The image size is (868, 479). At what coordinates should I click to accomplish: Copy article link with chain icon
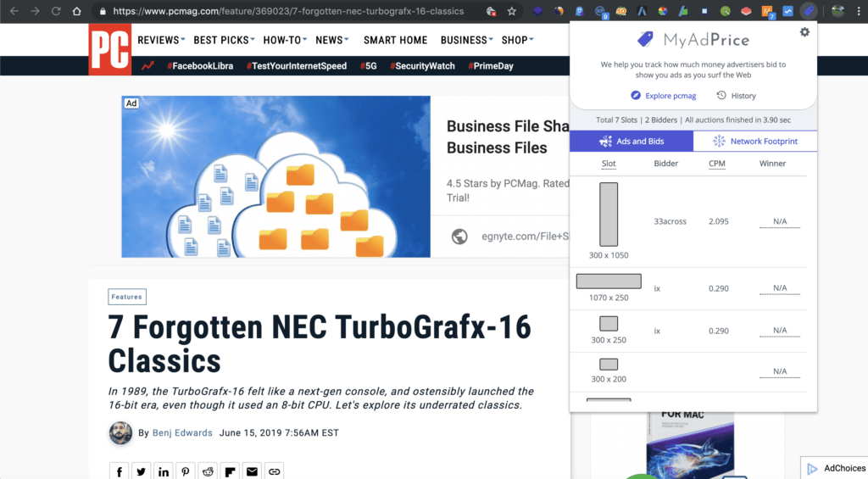(x=274, y=471)
